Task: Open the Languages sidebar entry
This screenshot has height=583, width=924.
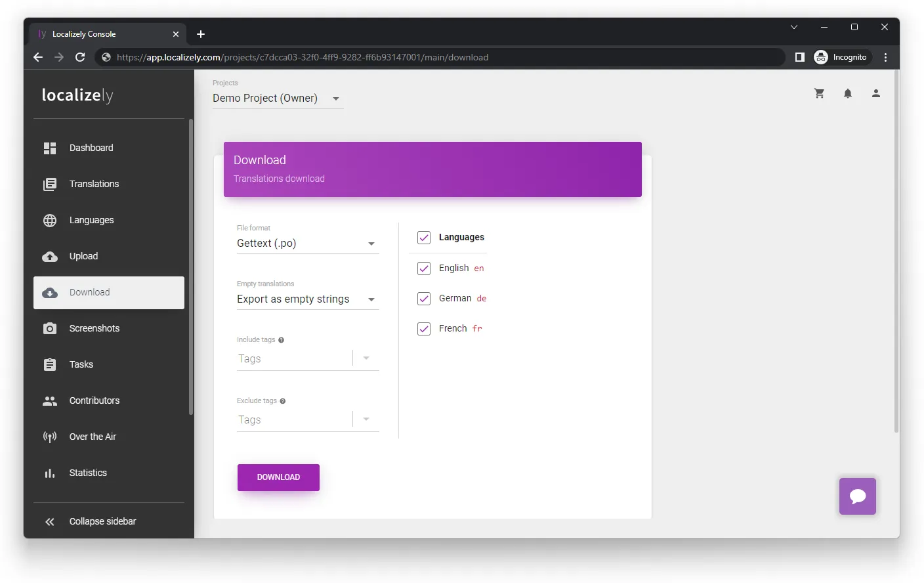Action: [x=109, y=221]
